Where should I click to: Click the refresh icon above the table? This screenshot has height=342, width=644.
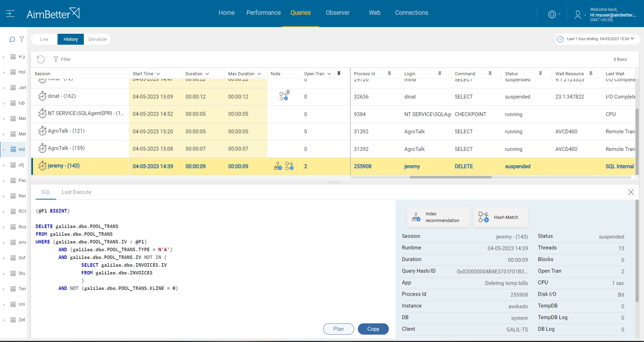[41, 60]
